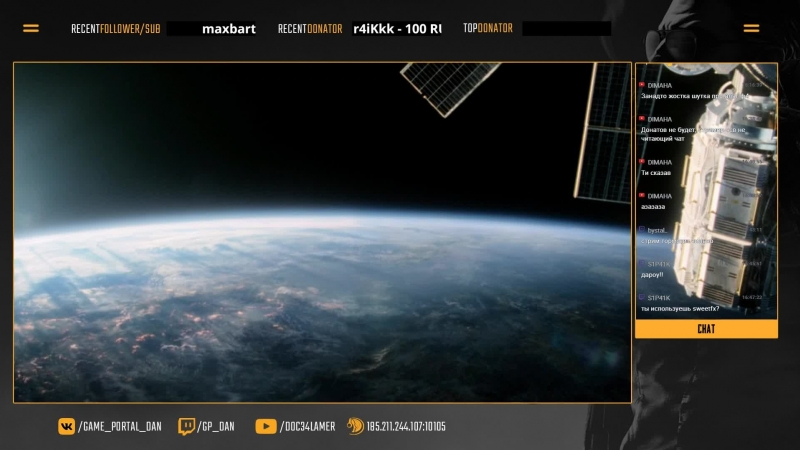The width and height of the screenshot is (800, 450).
Task: Click the Twitch logo icon
Action: tap(186, 427)
